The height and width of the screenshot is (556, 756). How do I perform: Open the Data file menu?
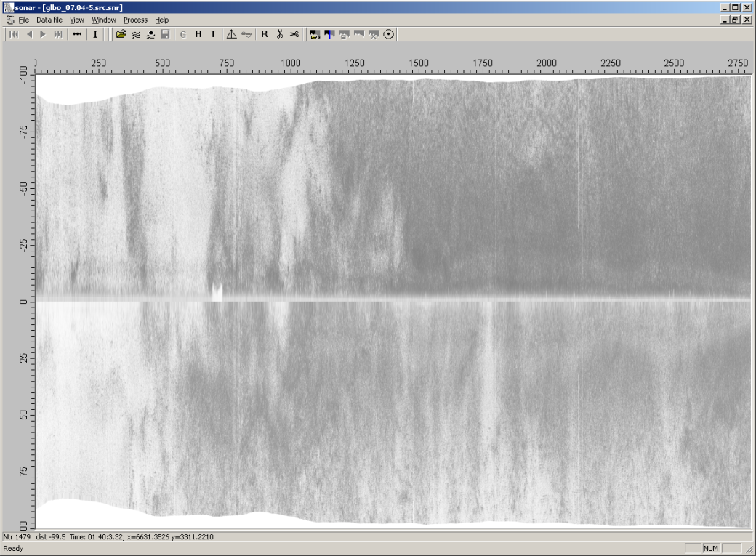click(49, 20)
